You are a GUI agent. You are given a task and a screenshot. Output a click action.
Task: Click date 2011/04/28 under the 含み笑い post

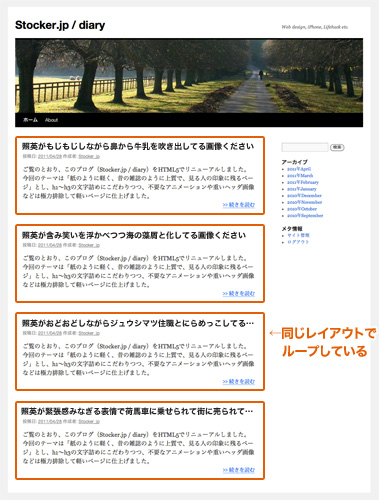[50, 245]
